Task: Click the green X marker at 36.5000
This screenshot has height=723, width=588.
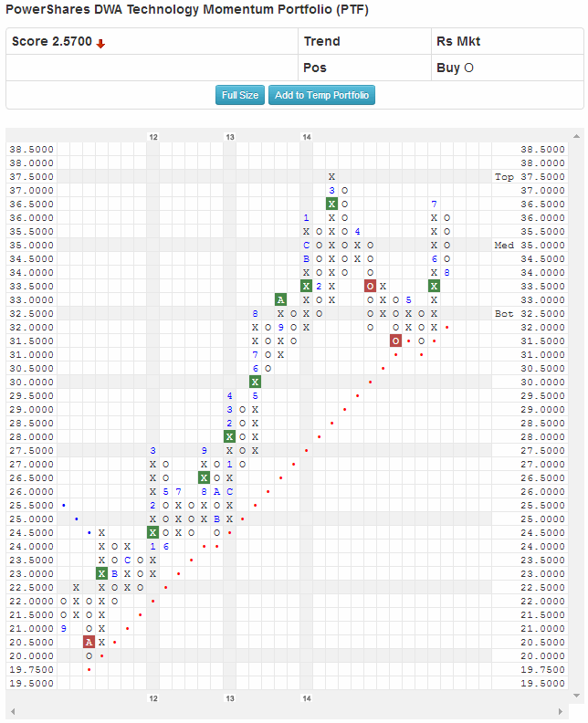Action: 331,204
